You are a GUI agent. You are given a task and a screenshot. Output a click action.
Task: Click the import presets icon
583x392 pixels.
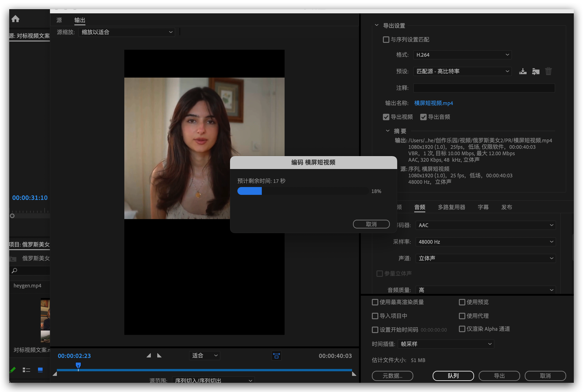(536, 71)
